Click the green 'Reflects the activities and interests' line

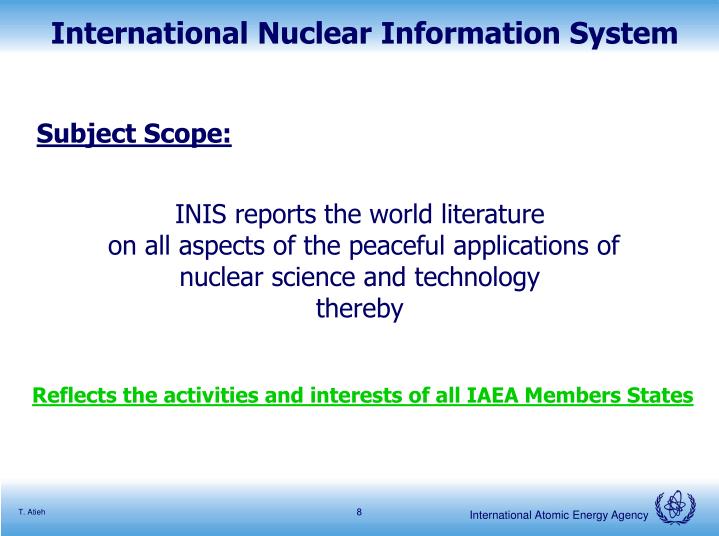(362, 395)
